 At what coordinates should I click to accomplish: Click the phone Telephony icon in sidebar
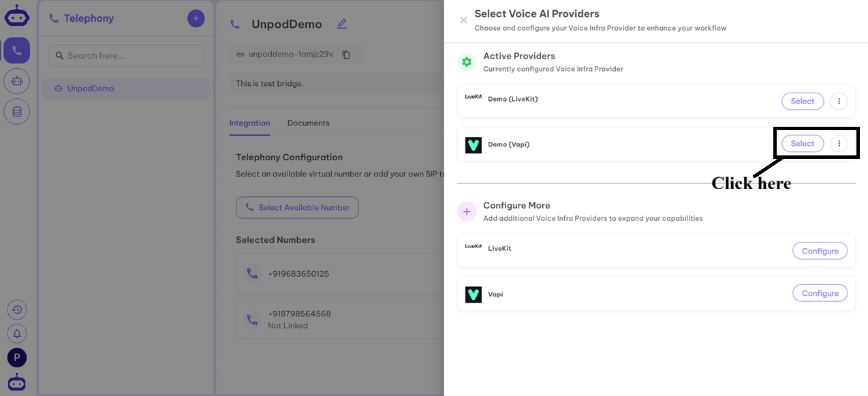(x=17, y=50)
